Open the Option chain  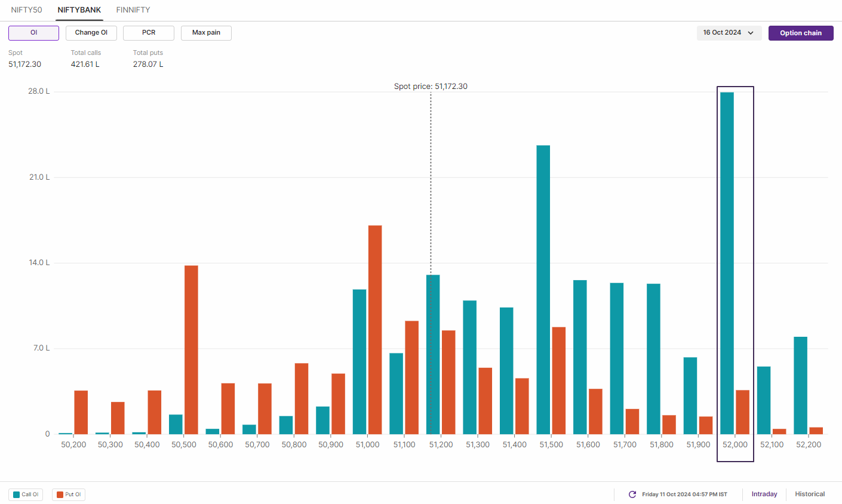(x=801, y=33)
